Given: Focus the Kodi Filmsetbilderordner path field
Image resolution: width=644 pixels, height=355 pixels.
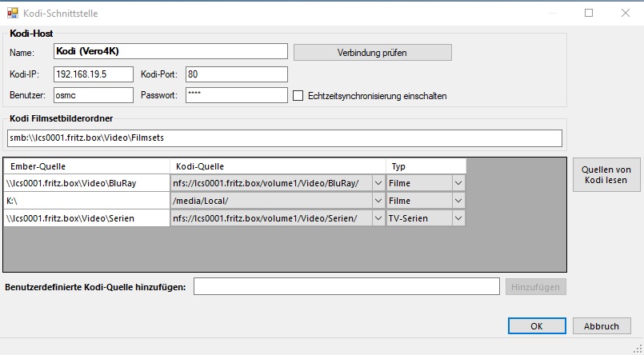Looking at the screenshot, I should click(x=285, y=138).
